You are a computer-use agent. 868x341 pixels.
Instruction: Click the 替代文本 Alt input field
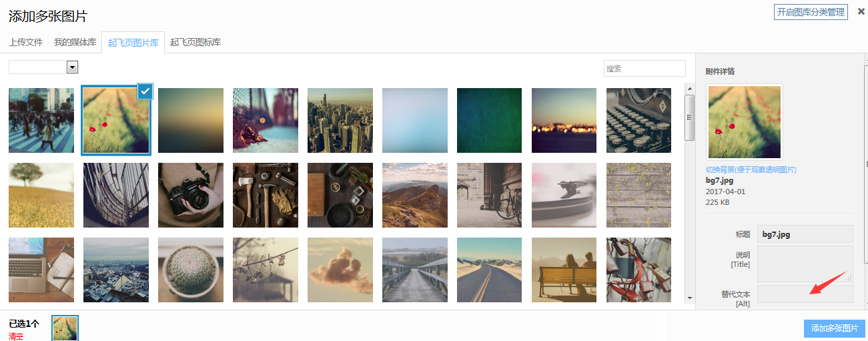(805, 294)
